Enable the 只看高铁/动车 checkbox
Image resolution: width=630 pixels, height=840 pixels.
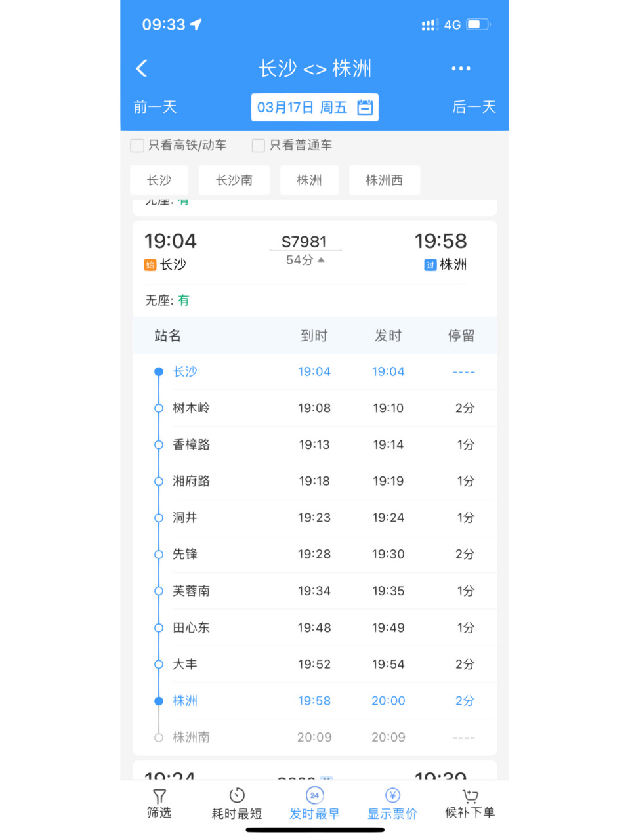[x=136, y=145]
